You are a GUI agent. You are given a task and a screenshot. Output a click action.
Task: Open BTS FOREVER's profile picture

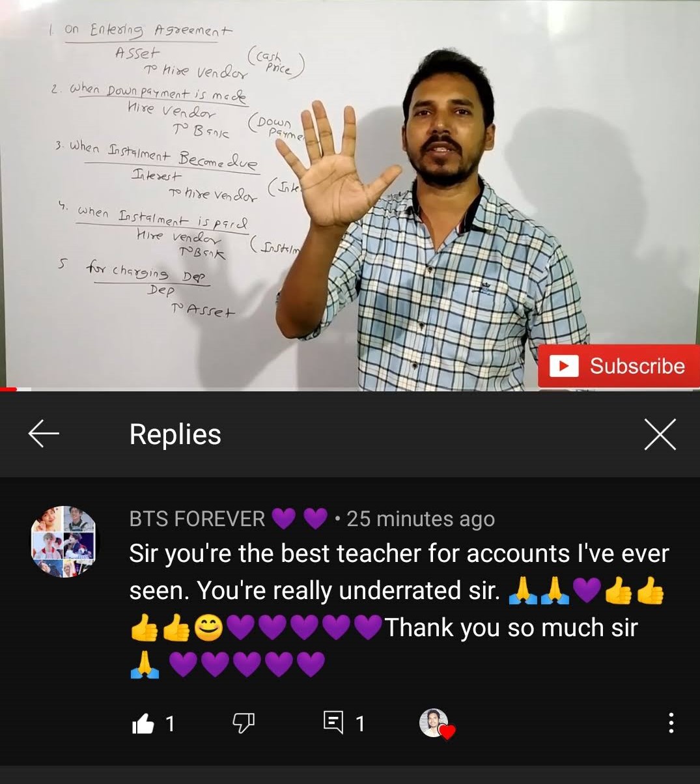[64, 541]
